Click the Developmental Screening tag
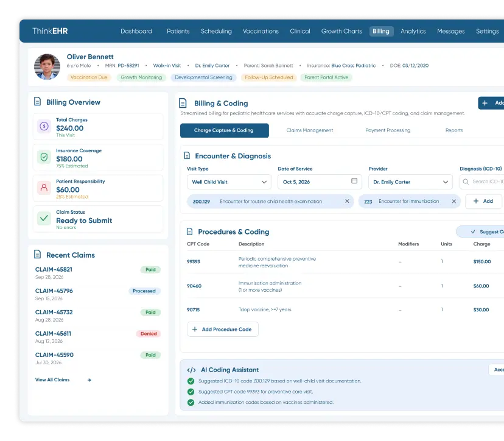Viewport: 504px width, 441px height. (203, 77)
